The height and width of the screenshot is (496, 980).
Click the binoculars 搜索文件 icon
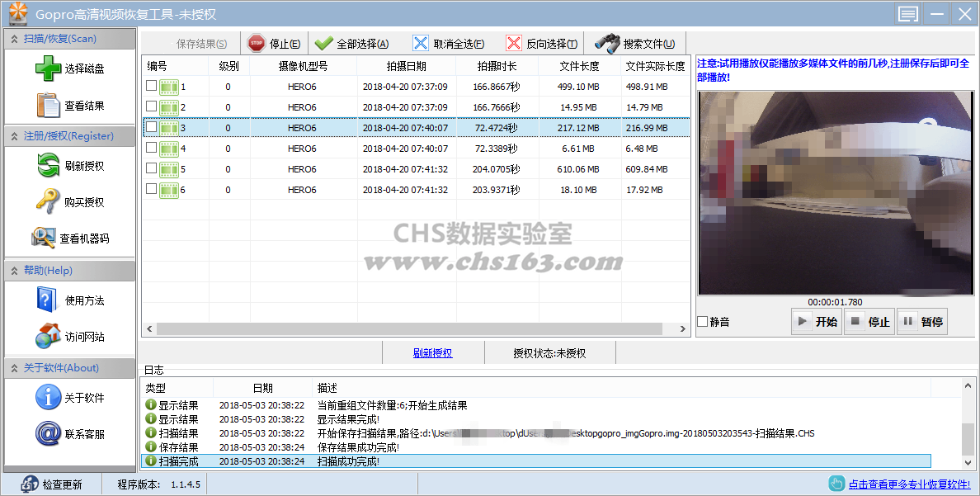pyautogui.click(x=607, y=43)
